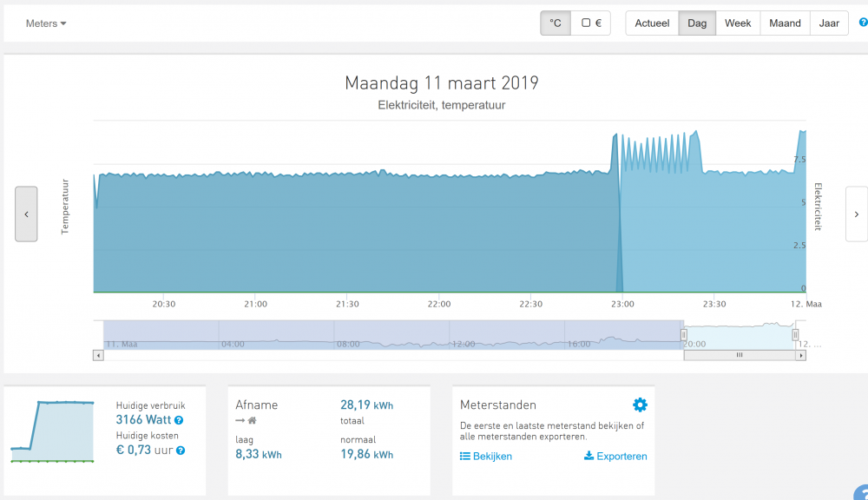Go to the previous day with the left arrow
Screen dimensions: 868x500
(26, 214)
